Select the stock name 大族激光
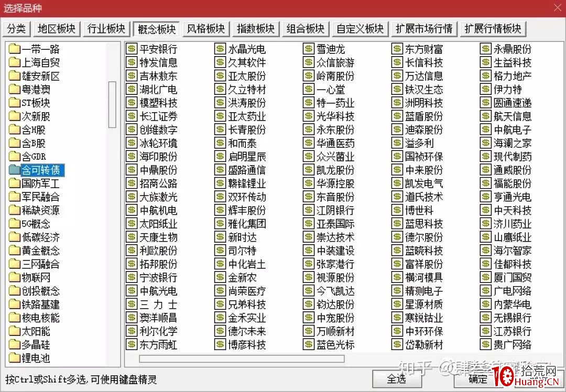 pos(158,197)
